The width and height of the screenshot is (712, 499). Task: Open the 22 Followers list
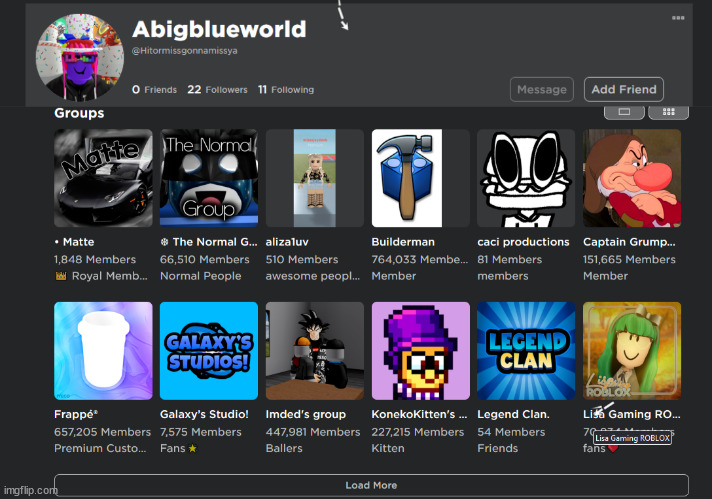click(x=218, y=89)
